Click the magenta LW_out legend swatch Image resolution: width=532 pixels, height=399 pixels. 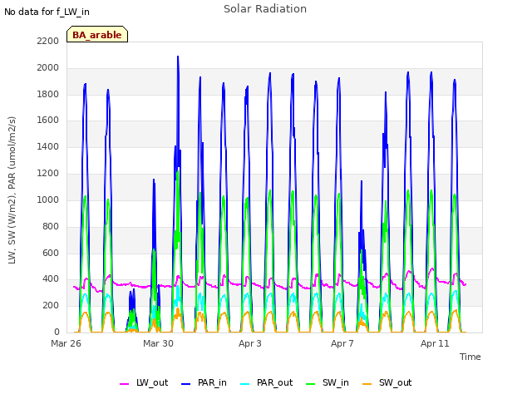[124, 384]
